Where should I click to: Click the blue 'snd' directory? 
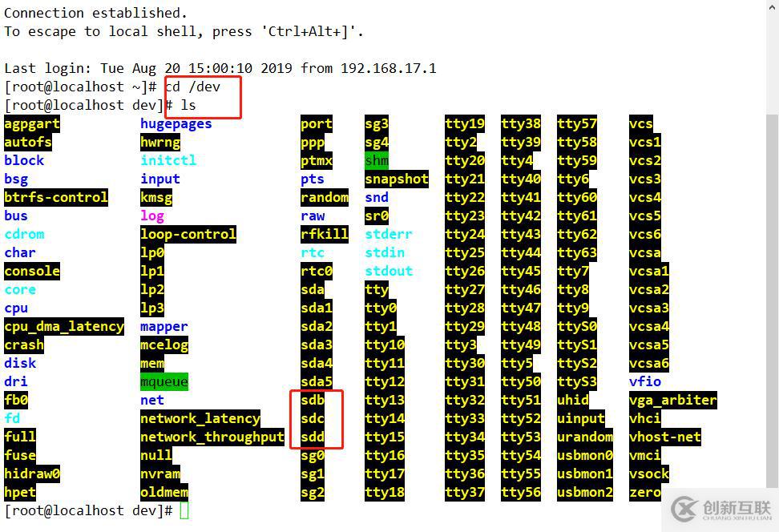(x=377, y=197)
